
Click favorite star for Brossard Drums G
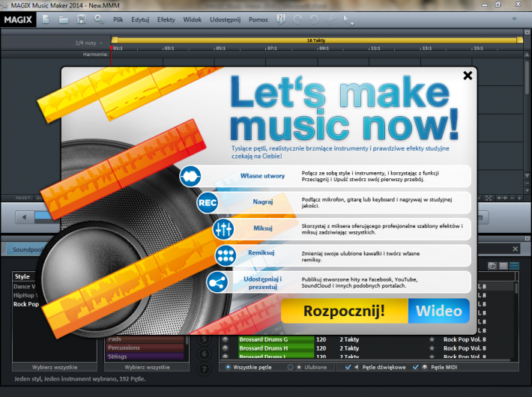click(432, 339)
